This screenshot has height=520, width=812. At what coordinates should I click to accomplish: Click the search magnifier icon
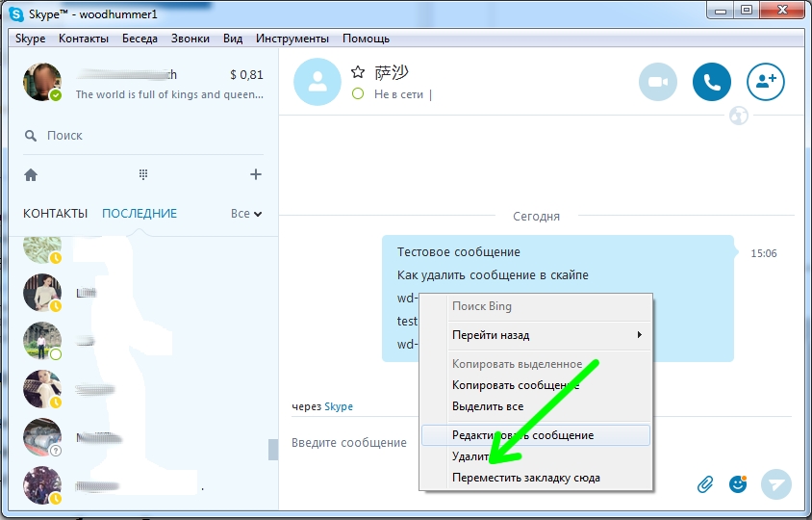(x=31, y=136)
